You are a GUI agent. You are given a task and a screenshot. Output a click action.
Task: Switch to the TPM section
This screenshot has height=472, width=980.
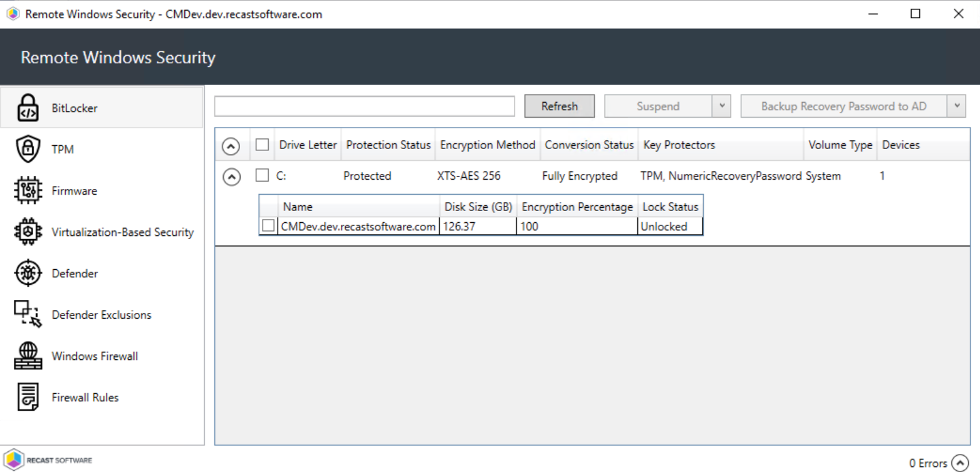(x=102, y=149)
